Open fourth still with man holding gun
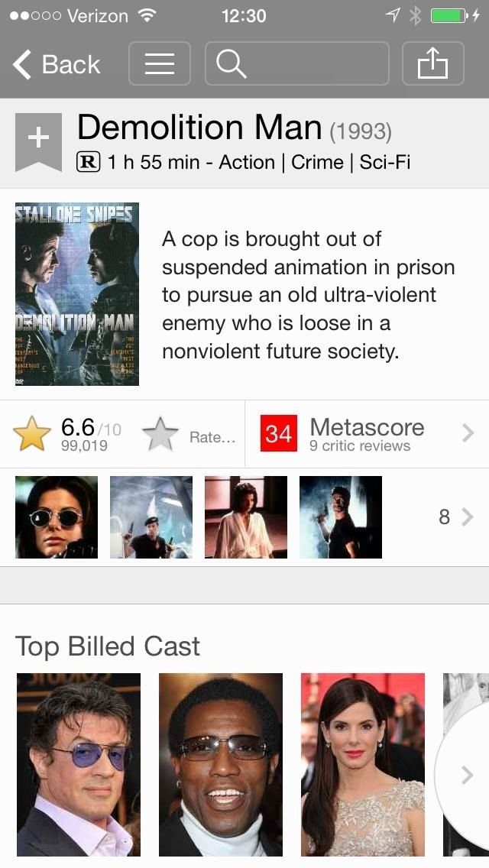Screen dimensions: 489x868 point(341,517)
